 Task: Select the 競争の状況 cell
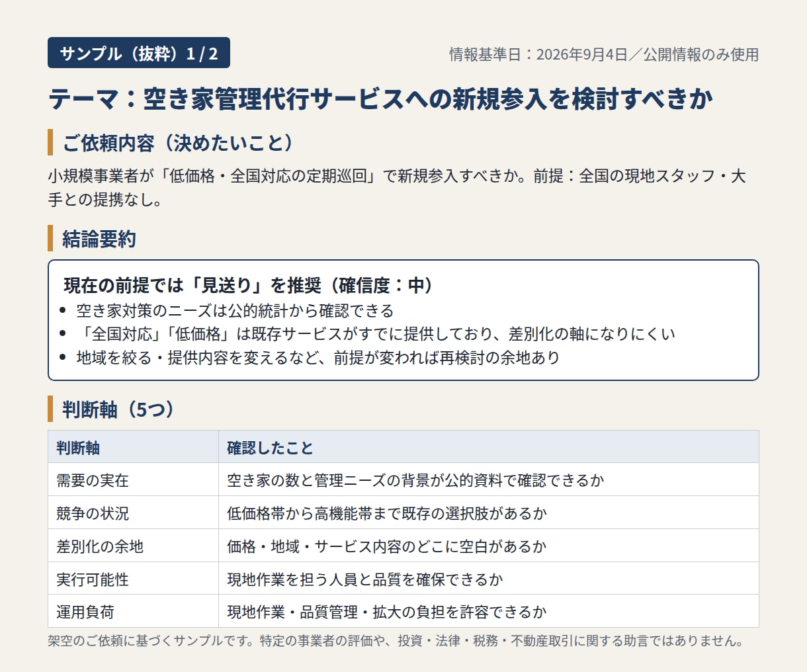pyautogui.click(x=133, y=513)
